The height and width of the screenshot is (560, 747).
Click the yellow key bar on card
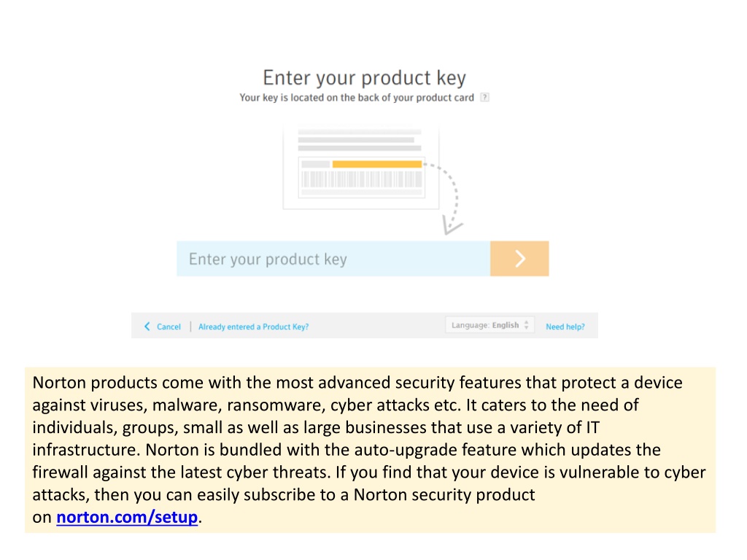coord(377,164)
